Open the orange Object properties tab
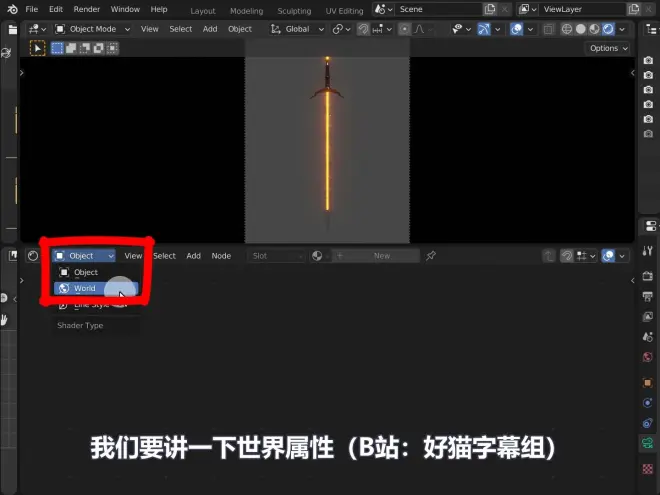Image resolution: width=660 pixels, height=495 pixels. pos(648,383)
